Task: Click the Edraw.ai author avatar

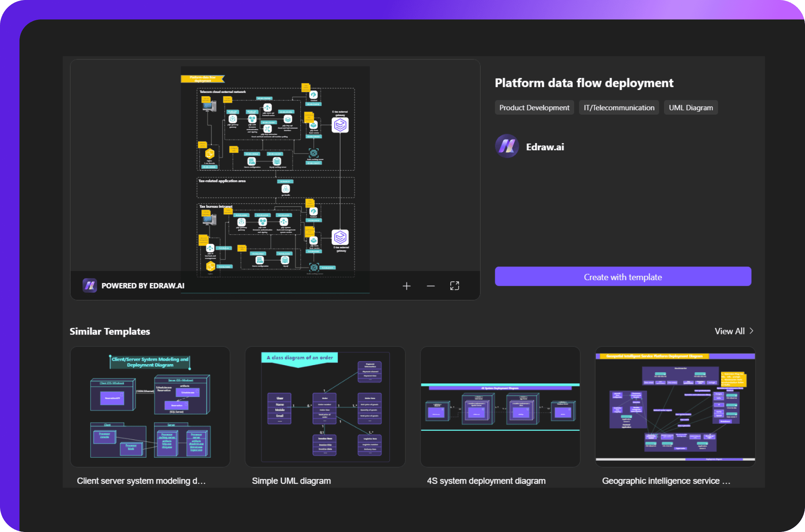Action: (x=507, y=146)
